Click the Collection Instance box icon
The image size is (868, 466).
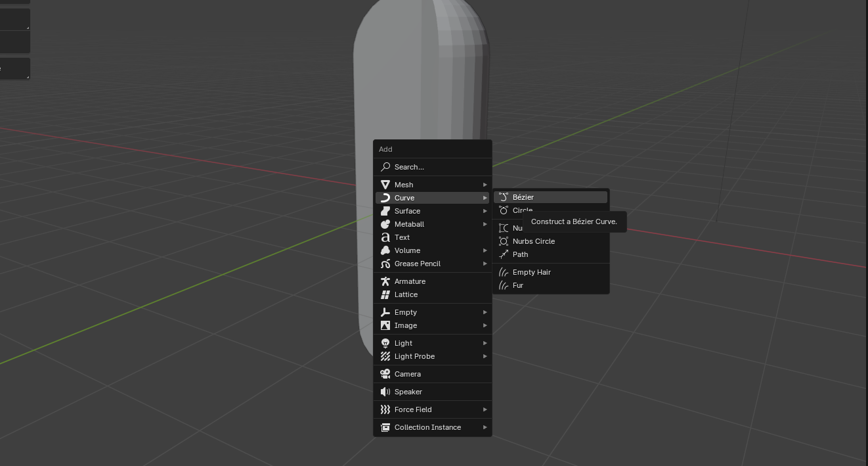click(x=385, y=427)
